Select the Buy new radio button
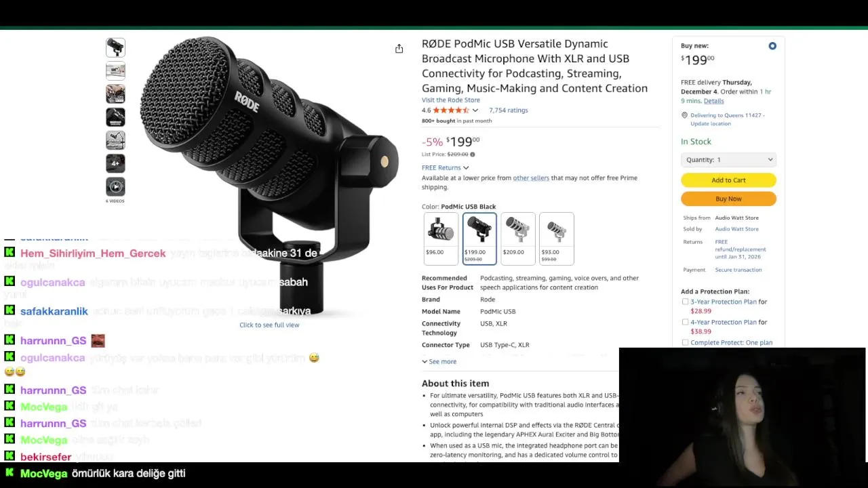Image resolution: width=868 pixels, height=488 pixels. click(x=772, y=46)
